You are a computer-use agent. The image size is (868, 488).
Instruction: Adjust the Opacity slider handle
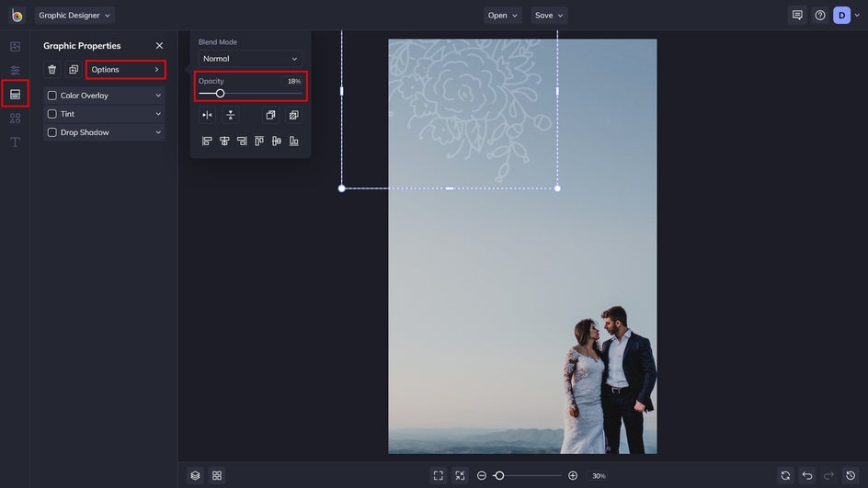(x=220, y=93)
